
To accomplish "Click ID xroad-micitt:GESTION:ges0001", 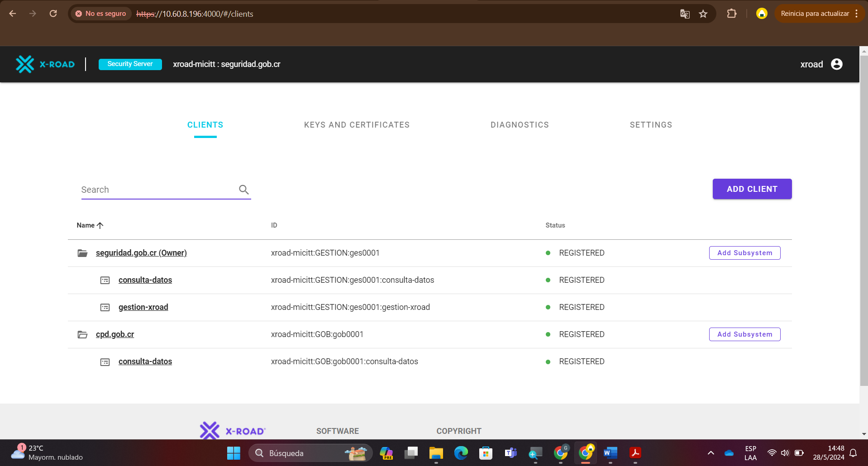I will 325,253.
